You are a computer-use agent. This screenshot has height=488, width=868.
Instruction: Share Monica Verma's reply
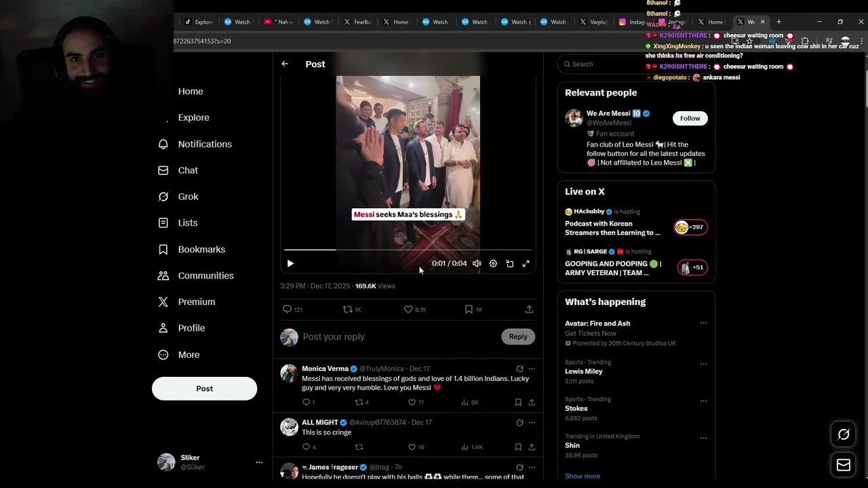[532, 403]
